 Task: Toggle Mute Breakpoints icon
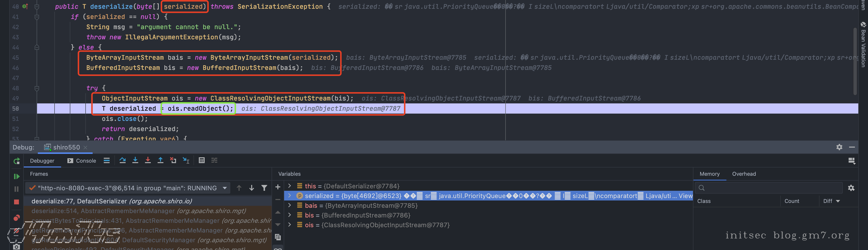coord(16,231)
